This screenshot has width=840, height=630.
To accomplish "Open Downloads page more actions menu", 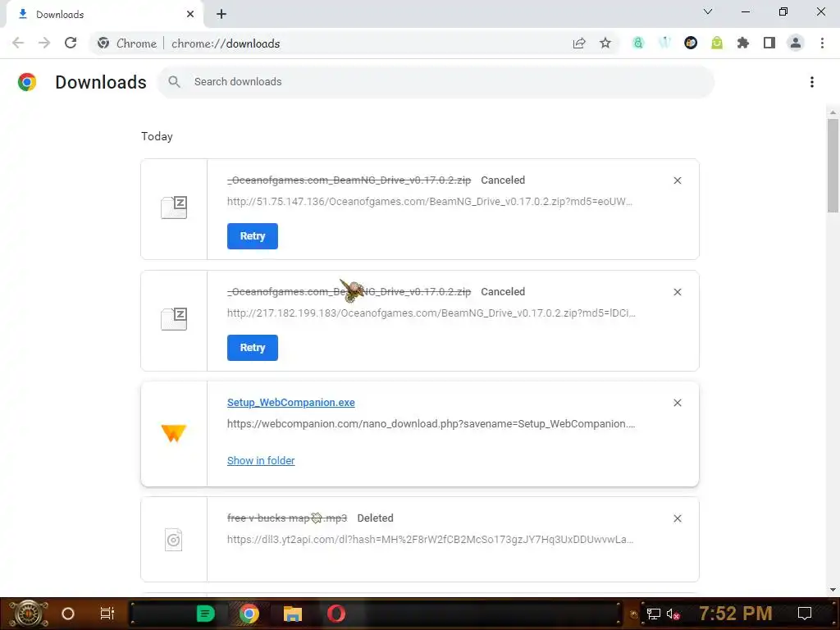I will [x=812, y=82].
